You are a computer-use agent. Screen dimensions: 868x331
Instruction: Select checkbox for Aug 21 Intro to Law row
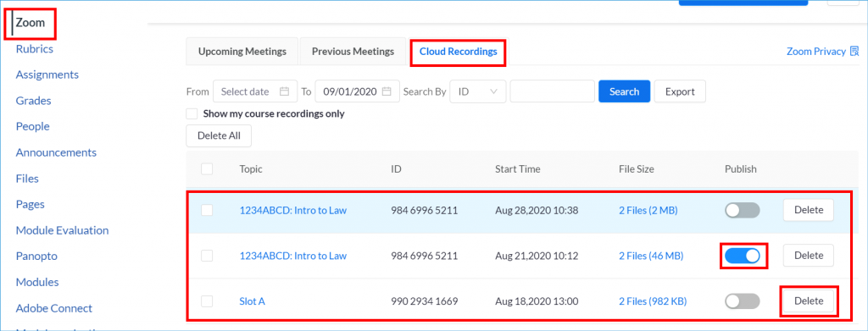[207, 256]
